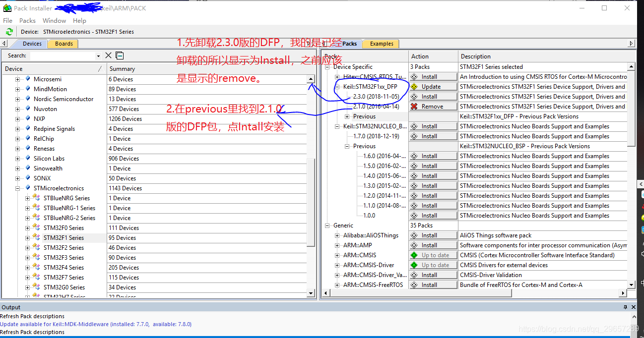644x338 pixels.
Task: Install the Hitex::CMSIS_RTOS_Tutorial pack
Action: tap(433, 77)
